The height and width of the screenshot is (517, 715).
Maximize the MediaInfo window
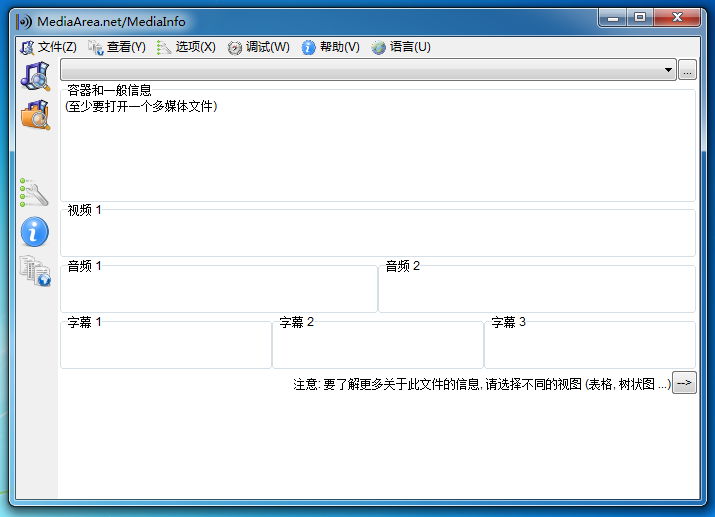pyautogui.click(x=640, y=18)
